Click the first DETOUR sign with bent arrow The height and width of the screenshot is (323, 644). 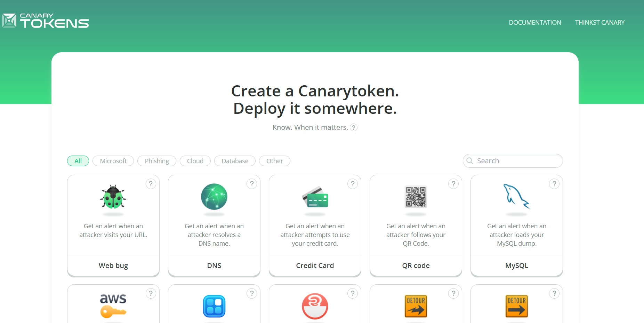(x=416, y=306)
